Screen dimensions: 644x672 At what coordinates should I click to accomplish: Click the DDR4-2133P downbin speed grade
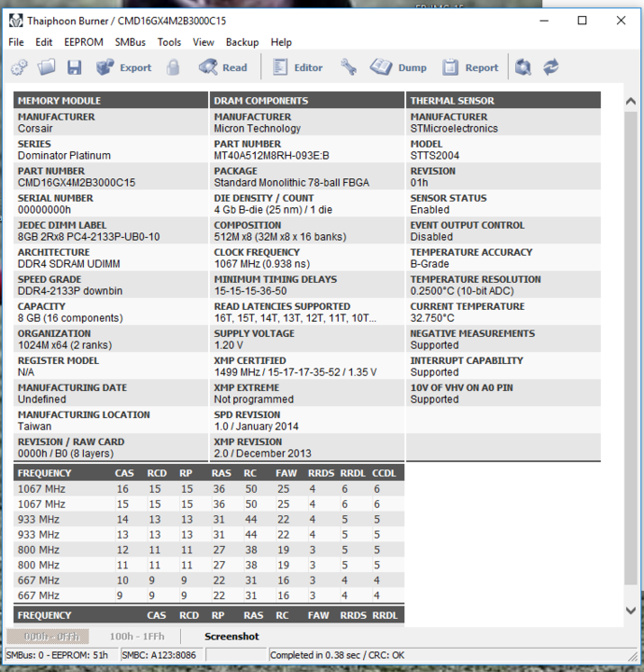click(70, 291)
